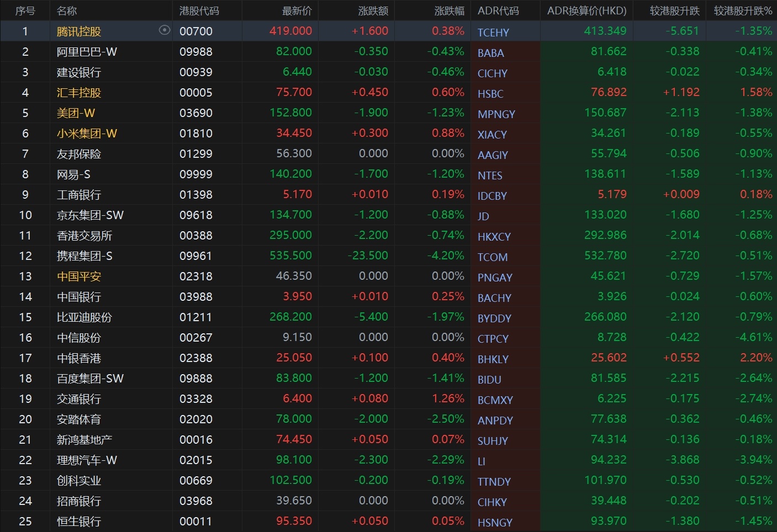Sort the table by 名称 header
The height and width of the screenshot is (532, 777).
[67, 10]
